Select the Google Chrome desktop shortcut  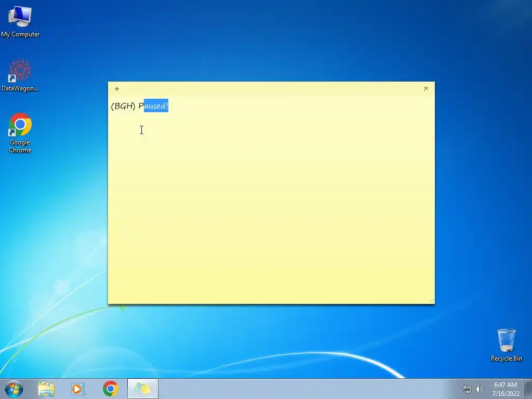pyautogui.click(x=20, y=133)
